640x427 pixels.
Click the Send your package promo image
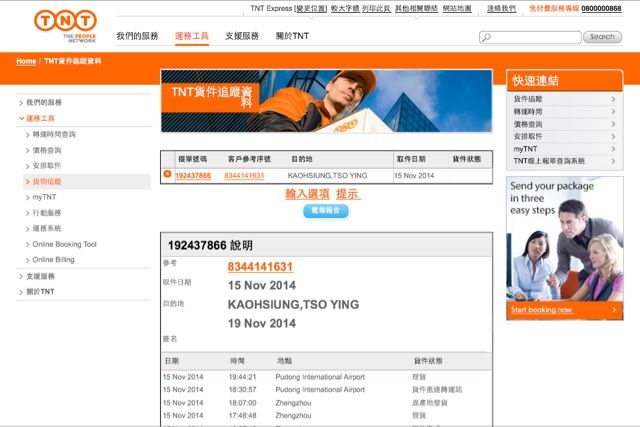564,239
